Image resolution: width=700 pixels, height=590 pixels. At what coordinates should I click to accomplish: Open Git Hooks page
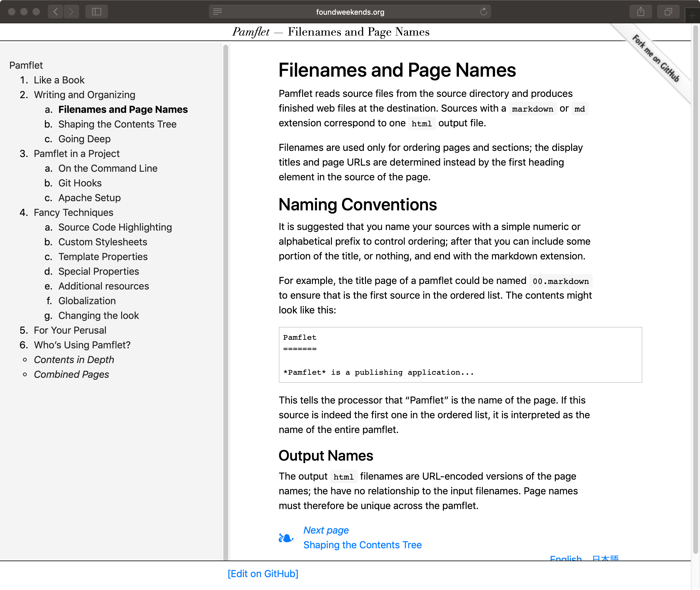click(x=80, y=183)
